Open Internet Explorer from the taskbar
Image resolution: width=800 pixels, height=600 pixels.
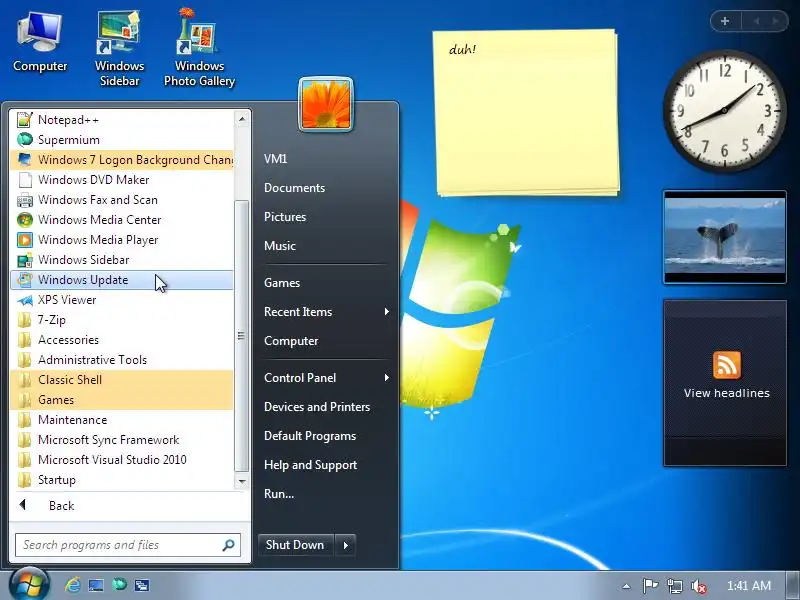[72, 585]
